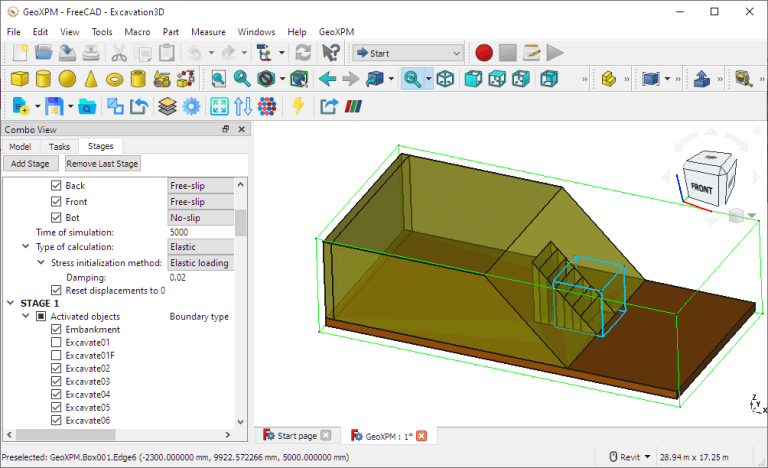Click the red macro record button
The width and height of the screenshot is (768, 468).
484,52
